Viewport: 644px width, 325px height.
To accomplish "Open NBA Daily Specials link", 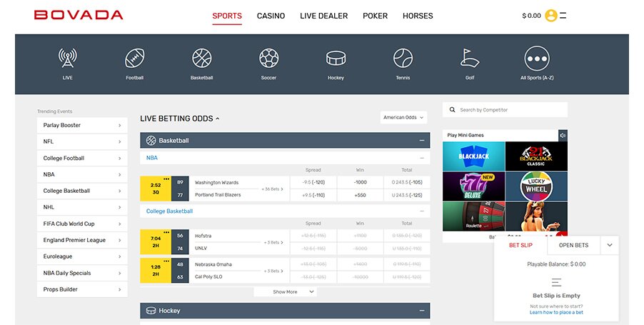I will 82,273.
